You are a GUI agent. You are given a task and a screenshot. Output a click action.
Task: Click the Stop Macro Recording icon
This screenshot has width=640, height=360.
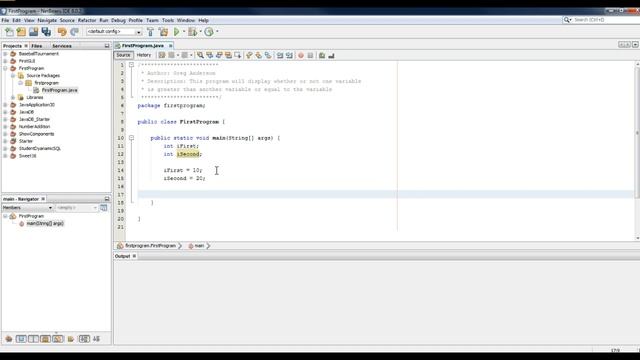point(310,55)
